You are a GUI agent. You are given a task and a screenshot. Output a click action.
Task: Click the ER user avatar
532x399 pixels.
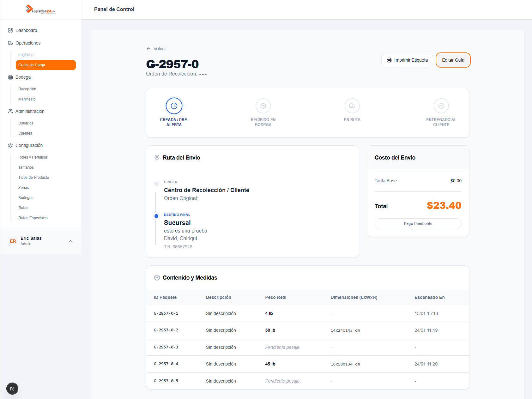13,241
